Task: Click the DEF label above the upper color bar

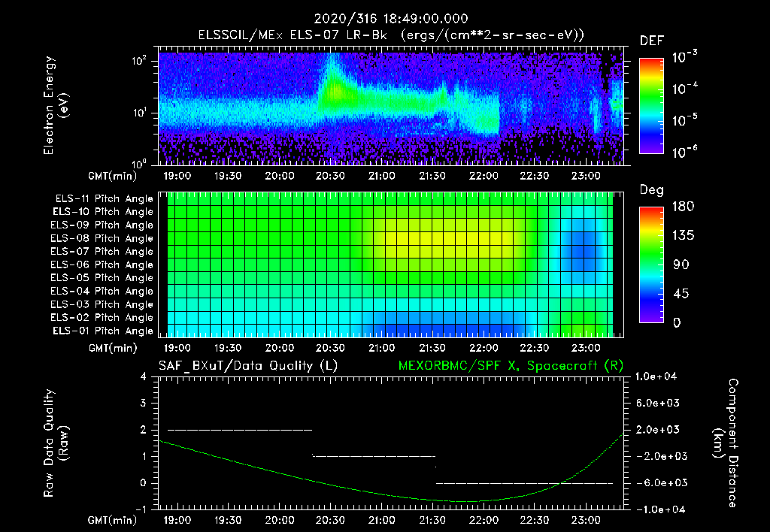Action: pos(652,41)
